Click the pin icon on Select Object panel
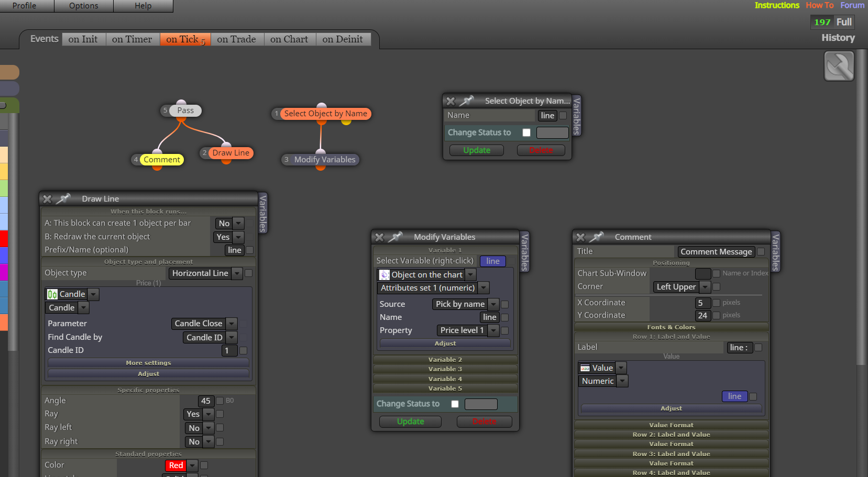This screenshot has width=868, height=477. tap(467, 101)
